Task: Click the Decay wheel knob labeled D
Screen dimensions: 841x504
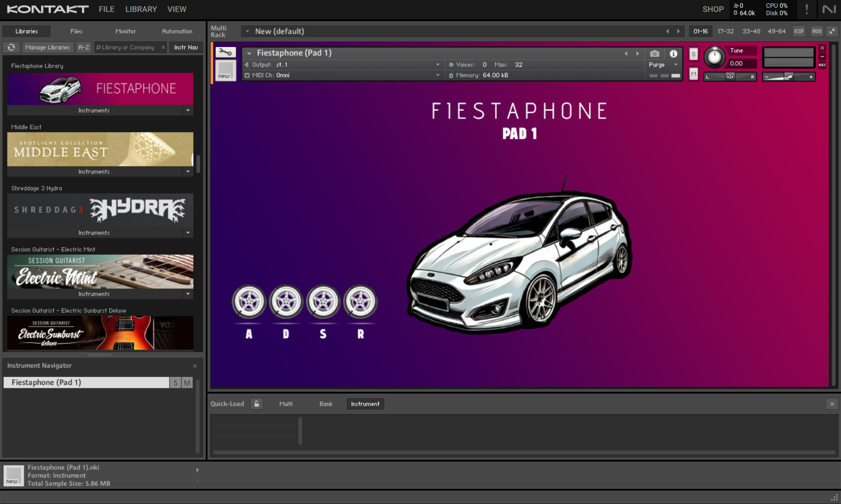Action: pos(286,301)
